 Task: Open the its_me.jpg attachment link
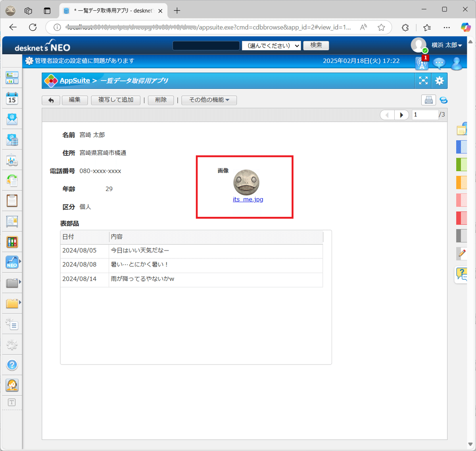248,199
